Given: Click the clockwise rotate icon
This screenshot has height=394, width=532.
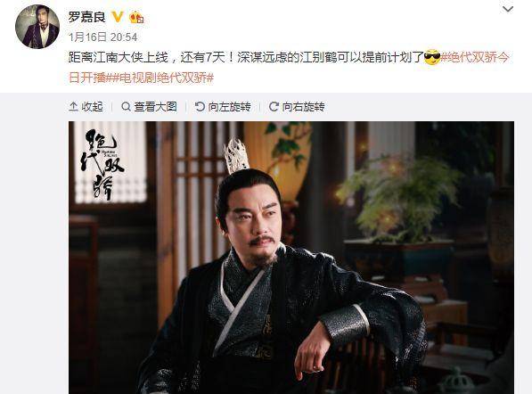Looking at the screenshot, I should (x=274, y=107).
